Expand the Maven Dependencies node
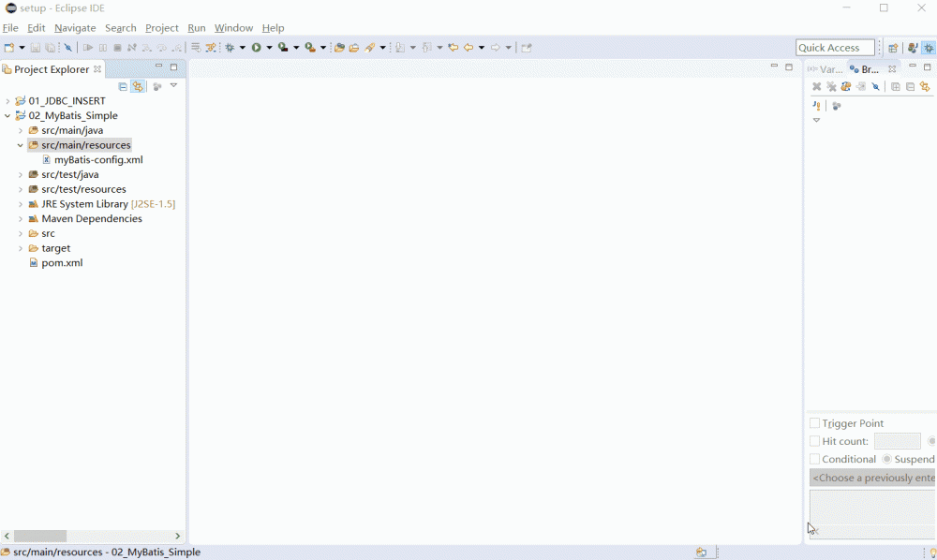The width and height of the screenshot is (937, 560). pyautogui.click(x=21, y=218)
